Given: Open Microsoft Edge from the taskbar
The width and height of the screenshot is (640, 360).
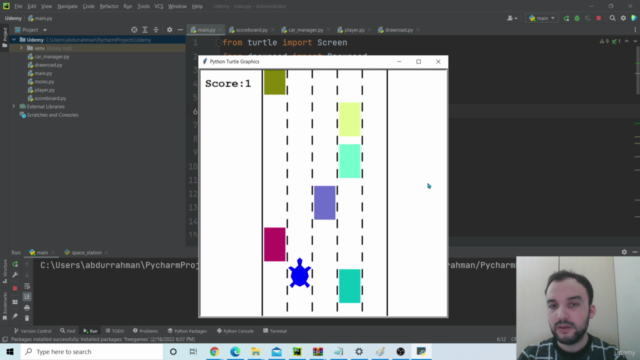Looking at the screenshot, I should [235, 351].
